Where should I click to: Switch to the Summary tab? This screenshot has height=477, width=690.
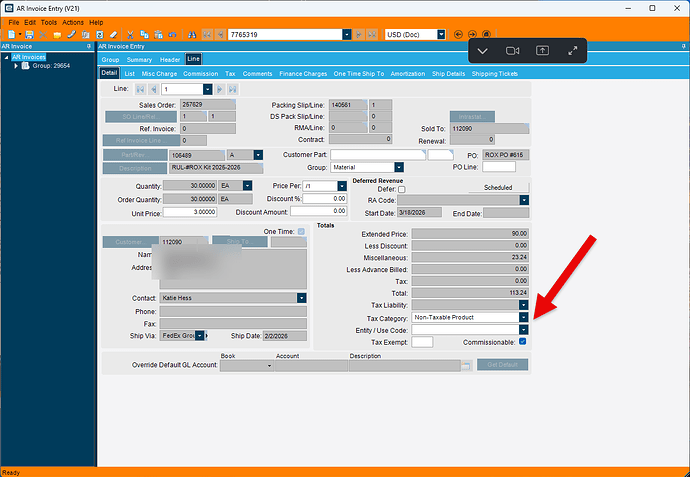[139, 59]
